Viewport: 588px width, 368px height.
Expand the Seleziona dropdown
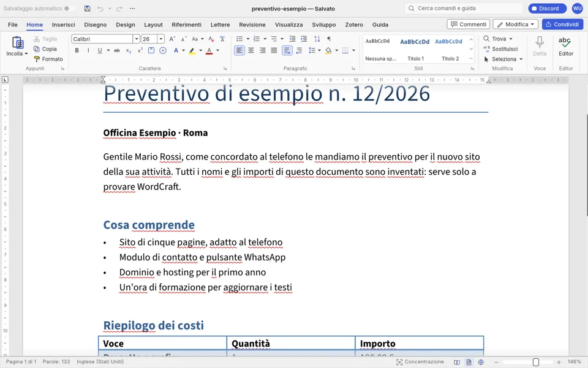click(521, 59)
